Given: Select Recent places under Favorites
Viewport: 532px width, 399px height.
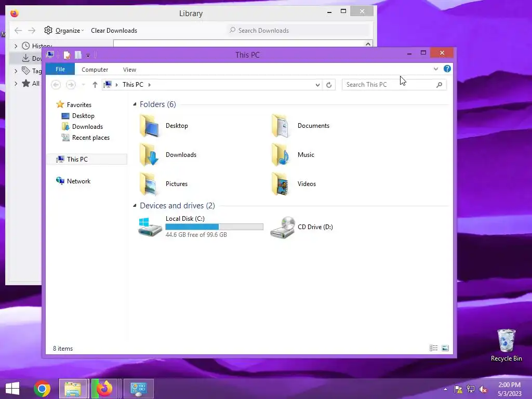Looking at the screenshot, I should [86, 137].
